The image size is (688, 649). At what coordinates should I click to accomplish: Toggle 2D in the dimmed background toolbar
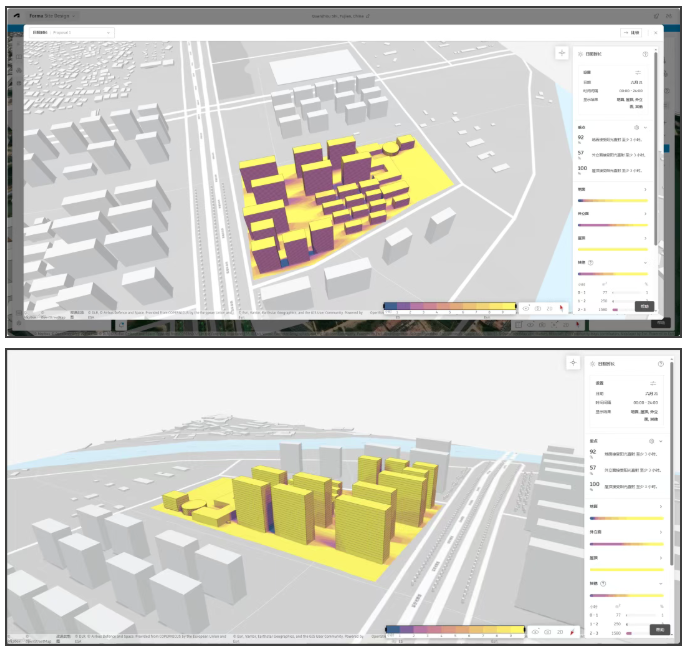[566, 325]
